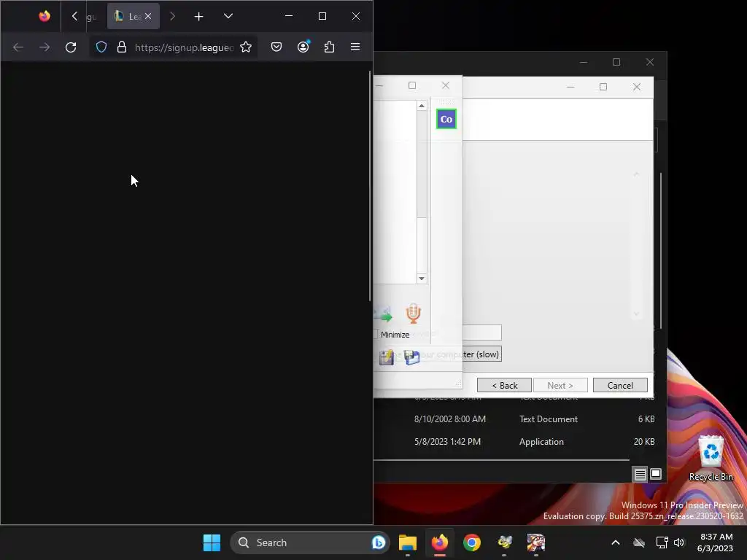This screenshot has width=747, height=560.
Task: Save page to Pocket
Action: [x=276, y=47]
